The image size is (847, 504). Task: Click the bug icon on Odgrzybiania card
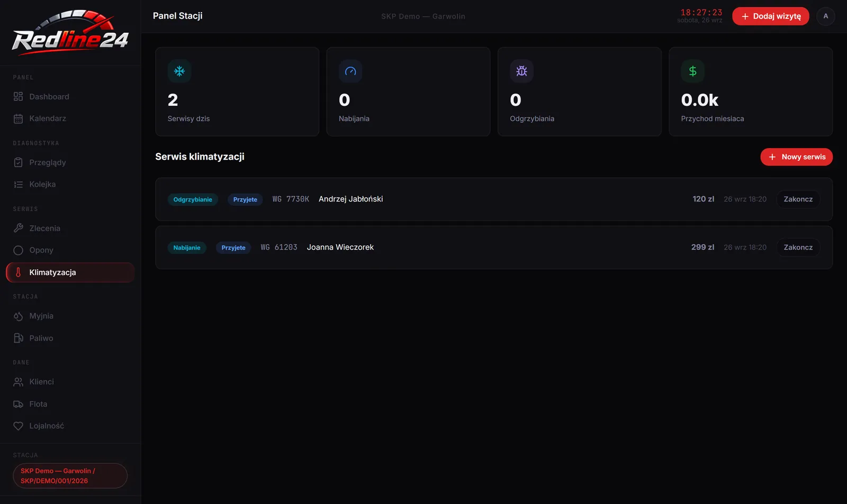tap(521, 71)
